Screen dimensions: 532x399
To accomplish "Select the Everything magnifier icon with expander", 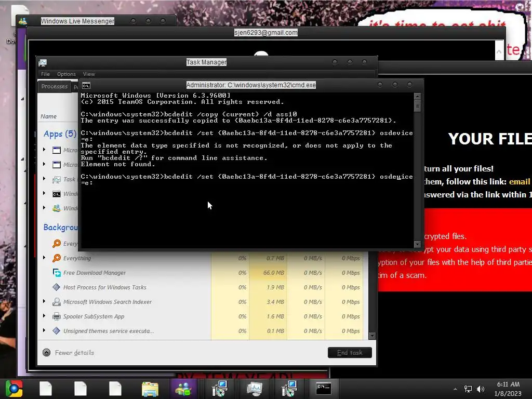I will (57, 258).
